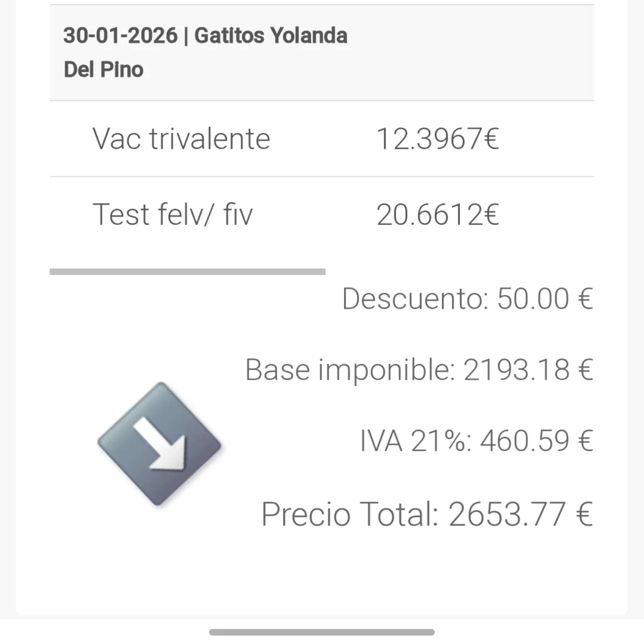This screenshot has width=644, height=644.
Task: Tap the Descuento label
Action: pos(415,298)
